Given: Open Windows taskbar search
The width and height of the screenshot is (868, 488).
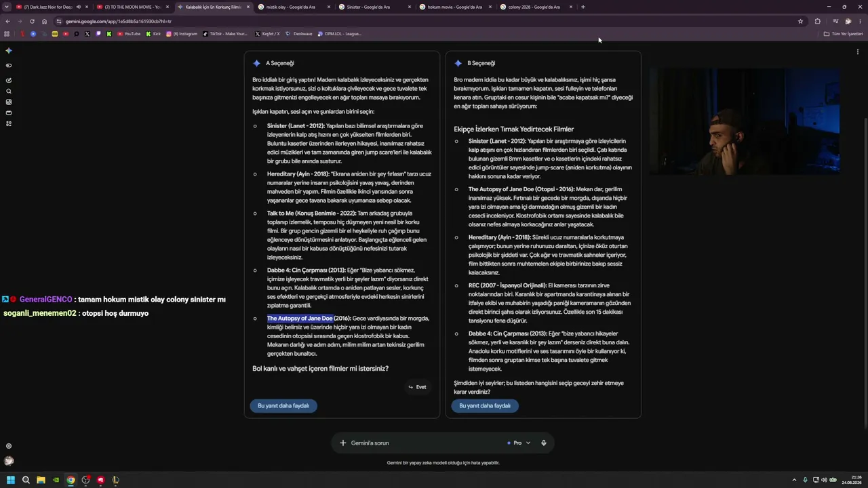Looking at the screenshot, I should [x=26, y=480].
